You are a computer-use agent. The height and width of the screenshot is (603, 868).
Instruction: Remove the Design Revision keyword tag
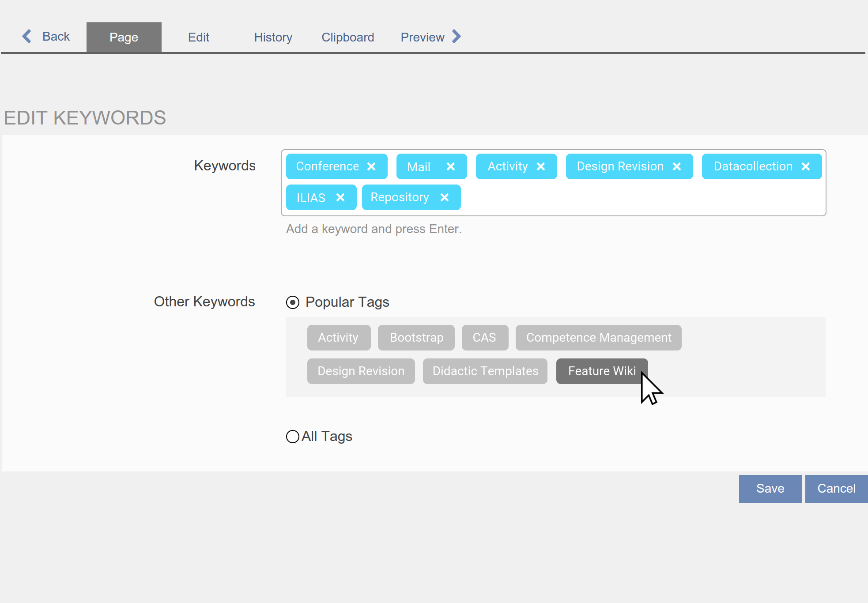(x=676, y=166)
